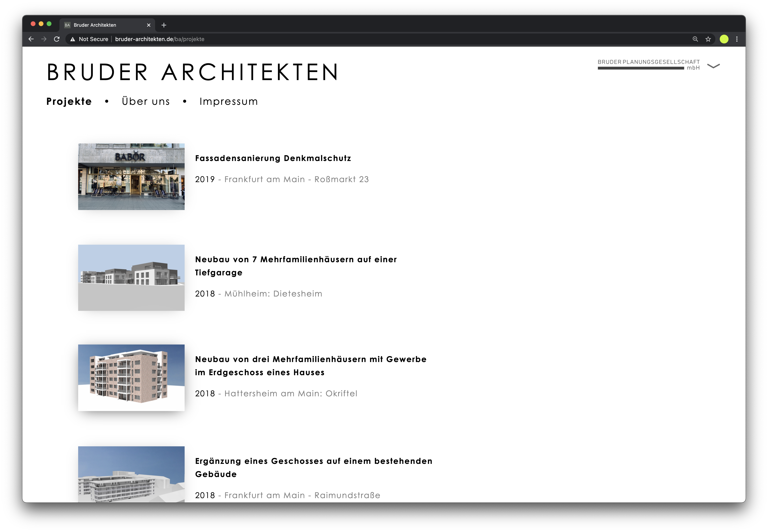
Task: Click the Not Secure warning icon
Action: pyautogui.click(x=73, y=39)
